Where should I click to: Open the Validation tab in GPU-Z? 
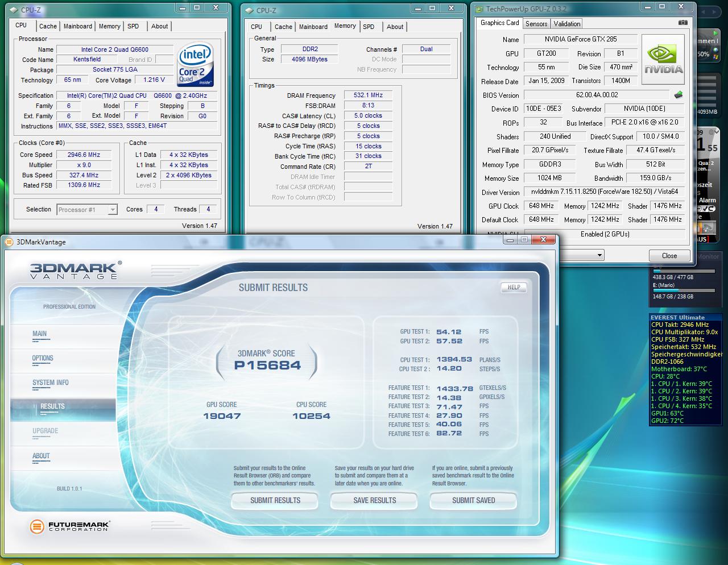(x=567, y=24)
